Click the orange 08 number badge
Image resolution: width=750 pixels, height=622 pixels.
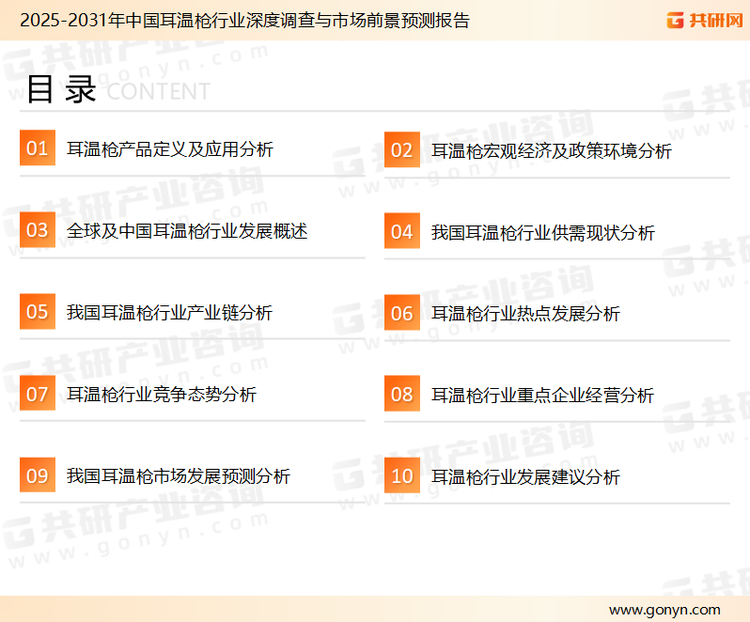[x=402, y=394]
